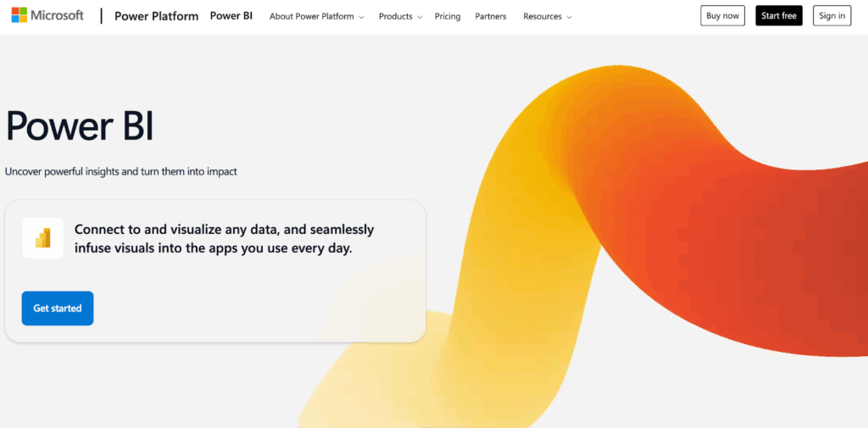Select Power BI in the navigation bar
Image resolution: width=868 pixels, height=428 pixels.
[231, 16]
